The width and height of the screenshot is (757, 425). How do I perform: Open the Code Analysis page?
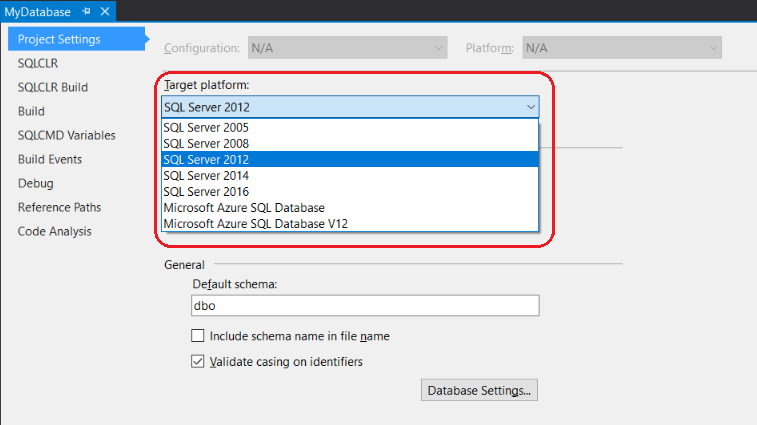tap(54, 231)
